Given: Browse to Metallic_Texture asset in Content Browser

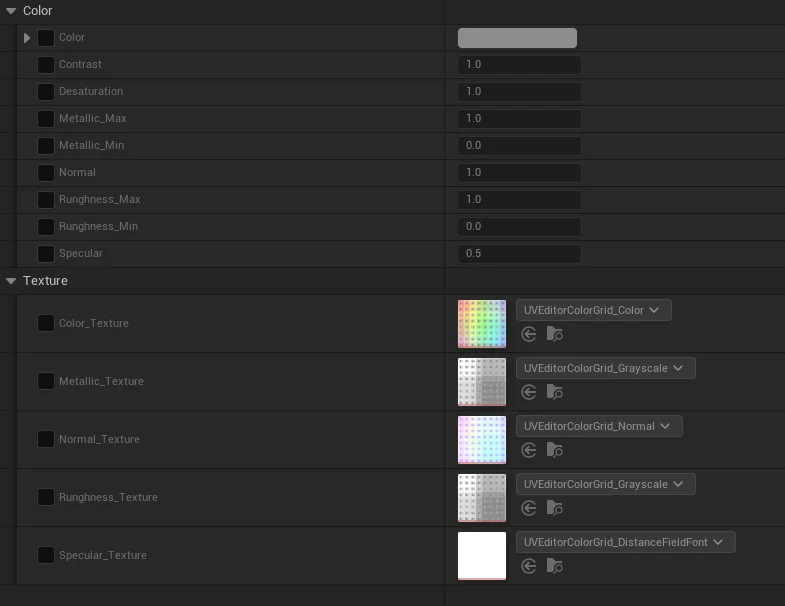Looking at the screenshot, I should 555,392.
